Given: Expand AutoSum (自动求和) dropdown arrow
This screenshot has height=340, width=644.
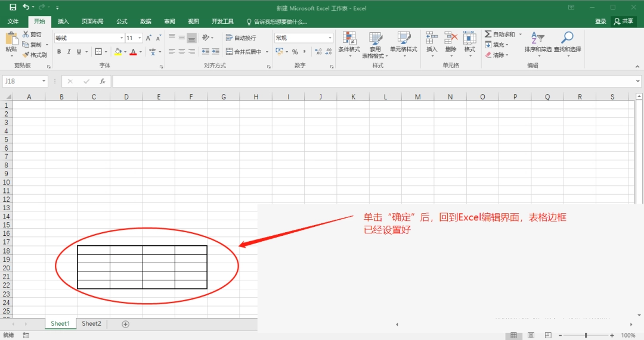Looking at the screenshot, I should pos(520,35).
